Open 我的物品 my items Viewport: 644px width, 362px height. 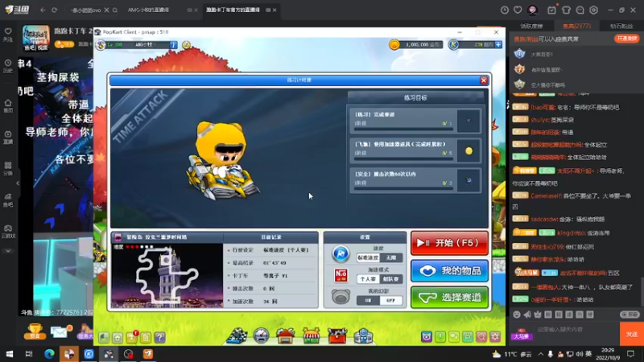pos(449,270)
